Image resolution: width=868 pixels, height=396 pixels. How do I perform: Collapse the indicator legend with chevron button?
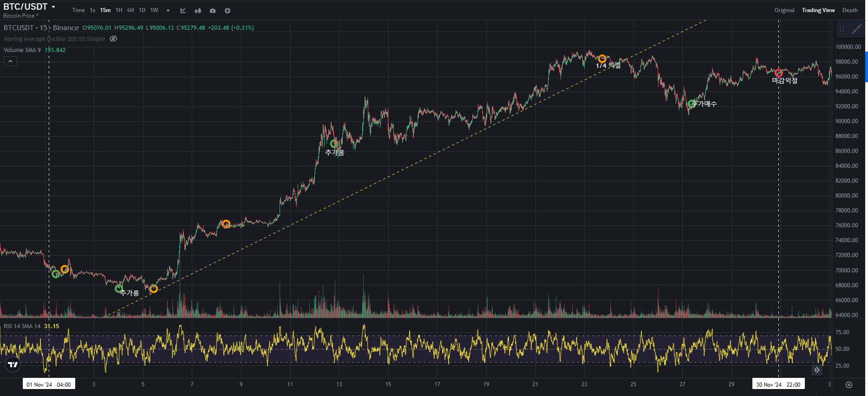point(10,61)
